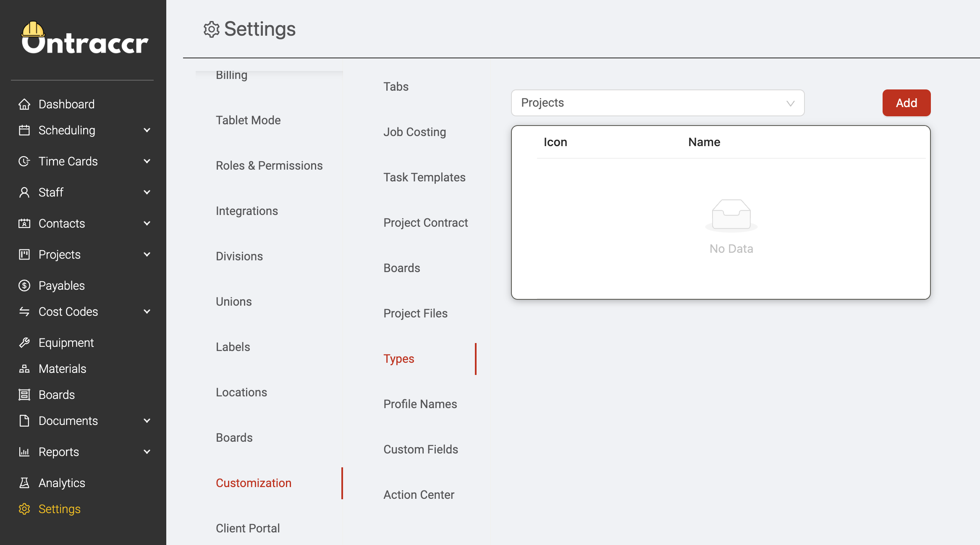The width and height of the screenshot is (980, 545).
Task: Click the Equipment wrench icon
Action: pos(24,343)
